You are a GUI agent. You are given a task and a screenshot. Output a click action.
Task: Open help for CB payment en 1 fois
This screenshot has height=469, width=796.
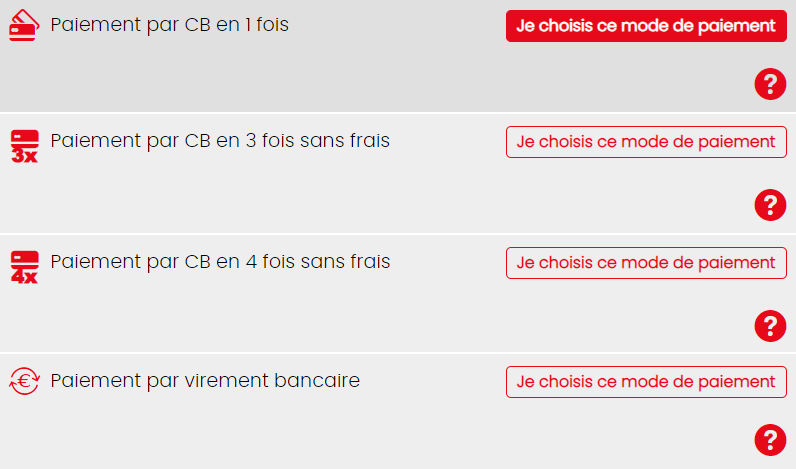[770, 84]
